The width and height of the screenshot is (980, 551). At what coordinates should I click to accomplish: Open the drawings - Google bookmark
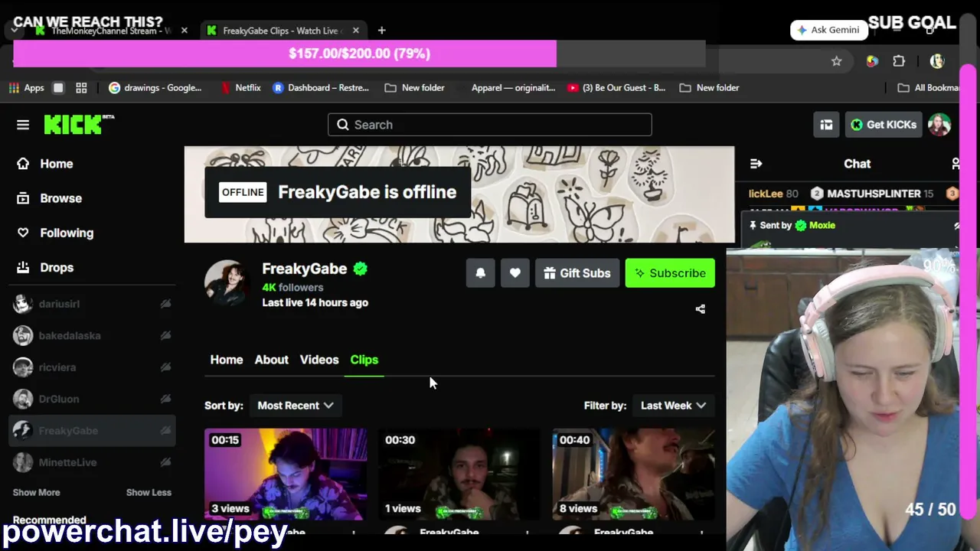click(155, 88)
